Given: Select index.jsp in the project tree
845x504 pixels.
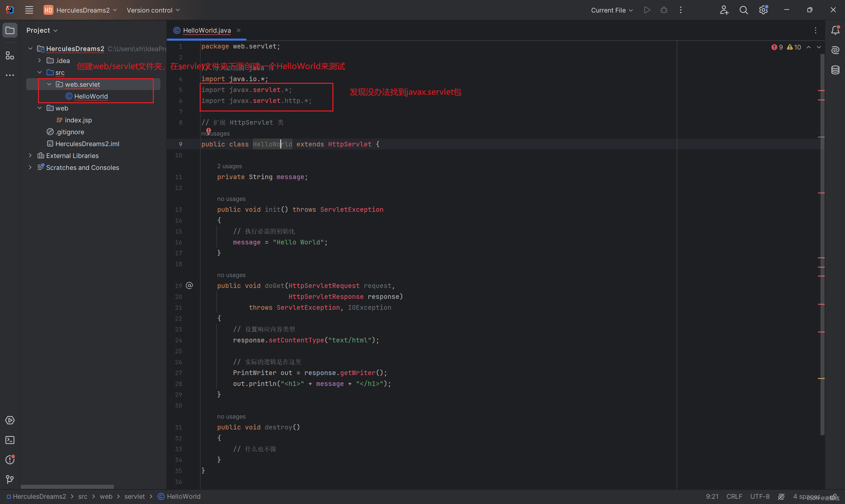Looking at the screenshot, I should [x=78, y=120].
